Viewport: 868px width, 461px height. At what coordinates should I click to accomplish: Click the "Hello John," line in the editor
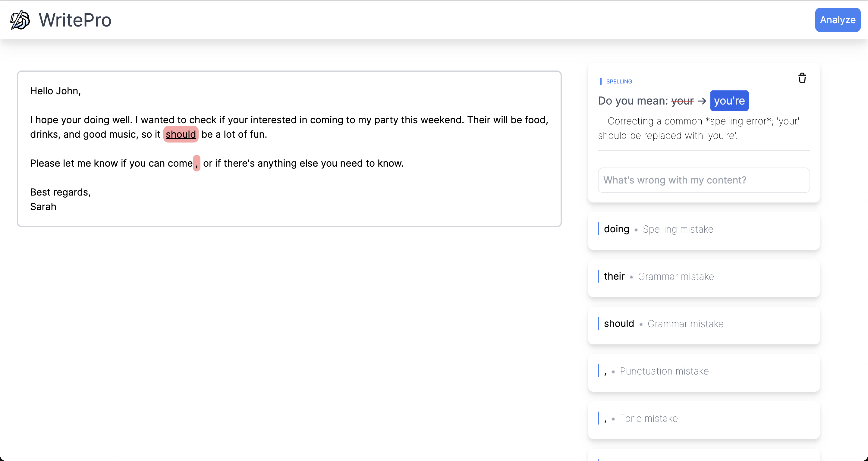point(55,91)
